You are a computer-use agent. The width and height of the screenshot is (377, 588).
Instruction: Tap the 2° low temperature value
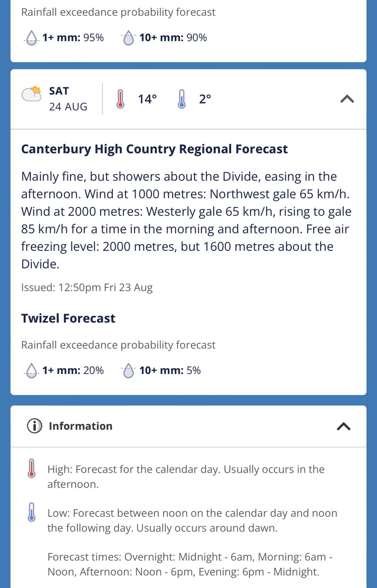tap(205, 99)
